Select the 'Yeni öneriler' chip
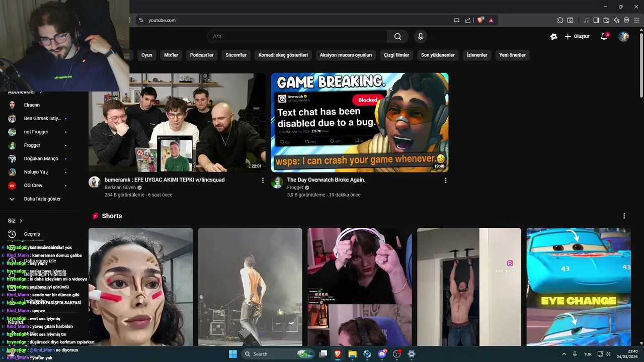Image resolution: width=644 pixels, height=362 pixels. click(512, 55)
